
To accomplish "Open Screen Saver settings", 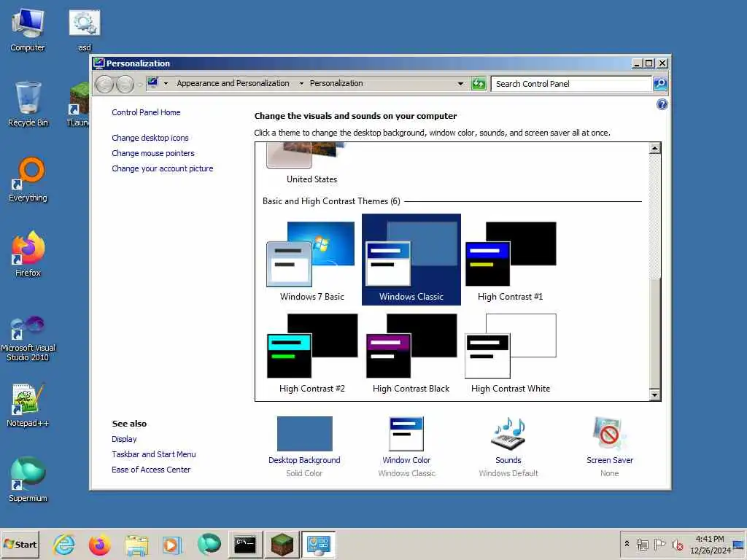I will (609, 447).
